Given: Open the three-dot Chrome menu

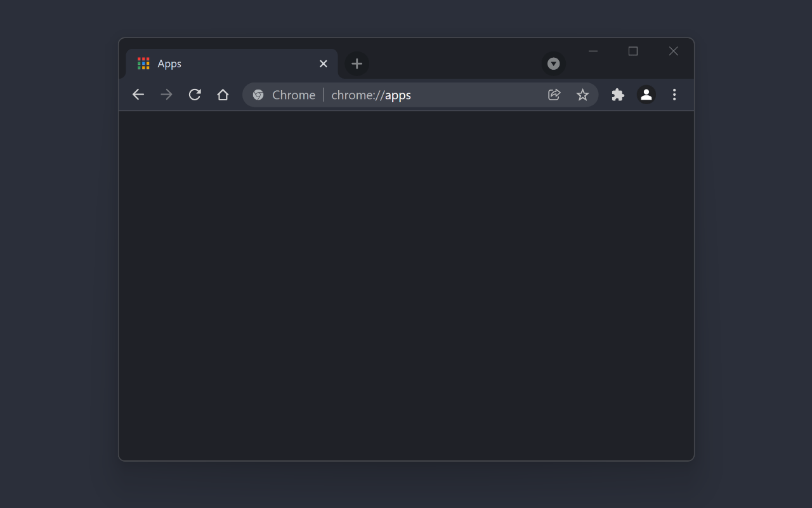Looking at the screenshot, I should tap(674, 95).
